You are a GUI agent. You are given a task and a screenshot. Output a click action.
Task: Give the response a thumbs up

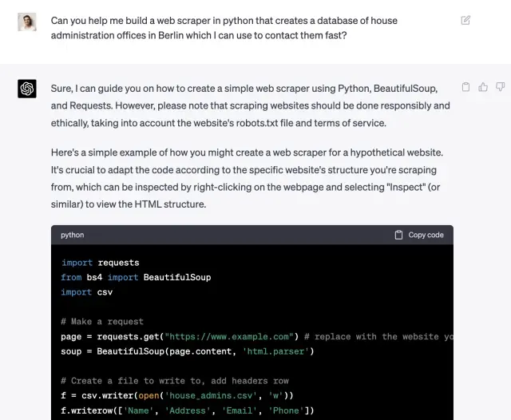point(483,86)
